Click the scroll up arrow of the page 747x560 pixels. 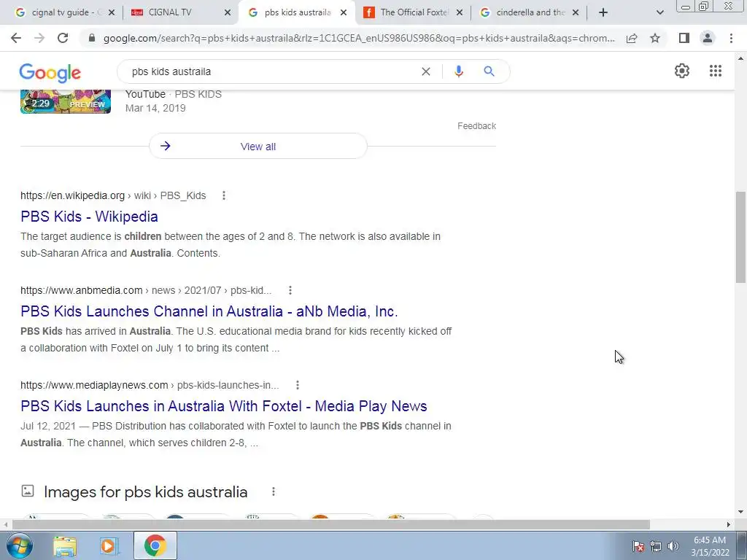pyautogui.click(x=740, y=58)
